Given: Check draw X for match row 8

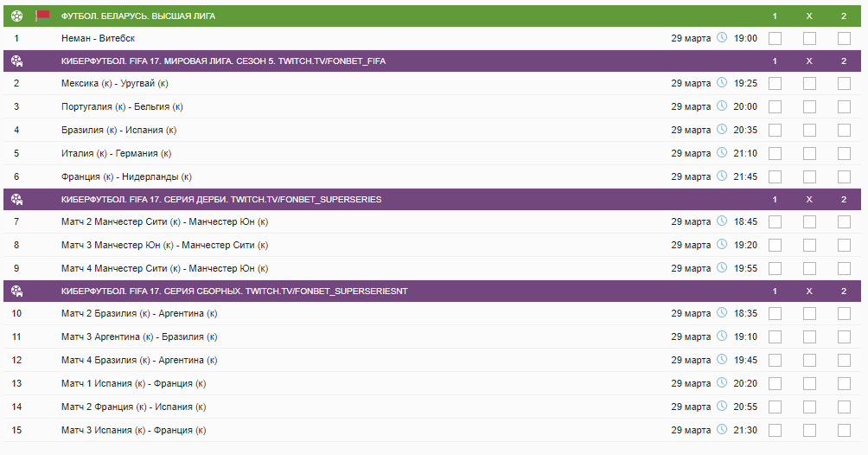Looking at the screenshot, I should (809, 245).
